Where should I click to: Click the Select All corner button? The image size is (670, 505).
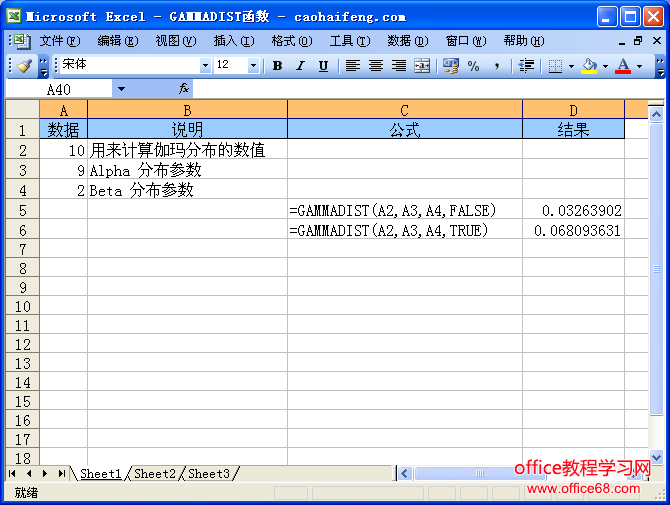point(23,109)
